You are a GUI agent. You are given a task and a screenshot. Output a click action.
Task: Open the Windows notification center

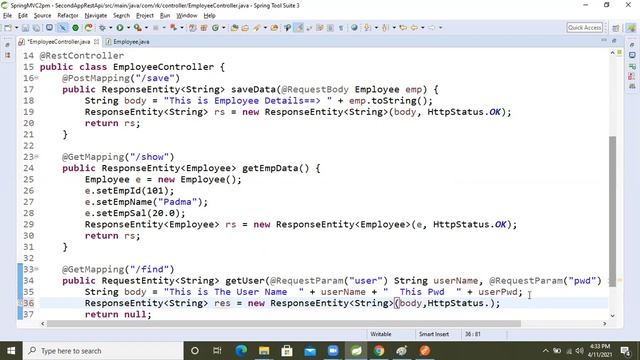point(625,351)
